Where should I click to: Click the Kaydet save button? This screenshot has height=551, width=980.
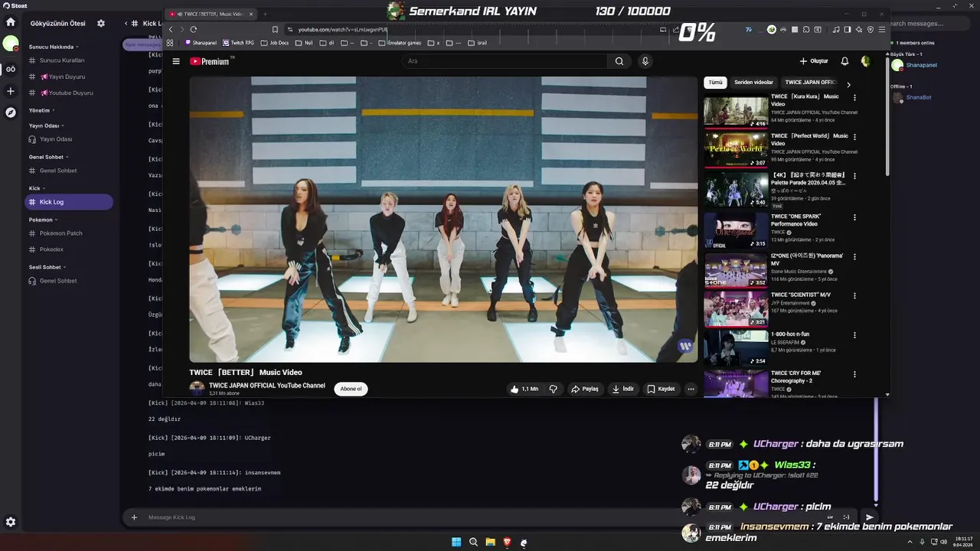pyautogui.click(x=661, y=389)
